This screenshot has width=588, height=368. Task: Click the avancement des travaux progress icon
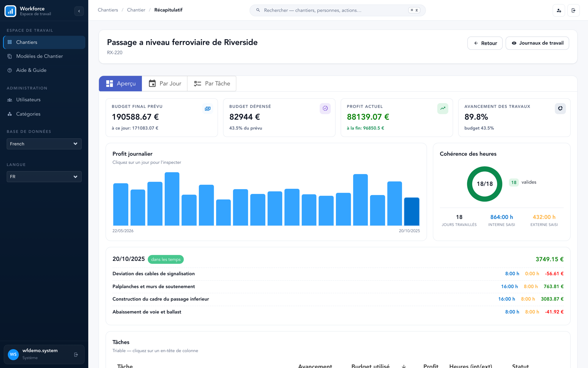[x=560, y=109]
